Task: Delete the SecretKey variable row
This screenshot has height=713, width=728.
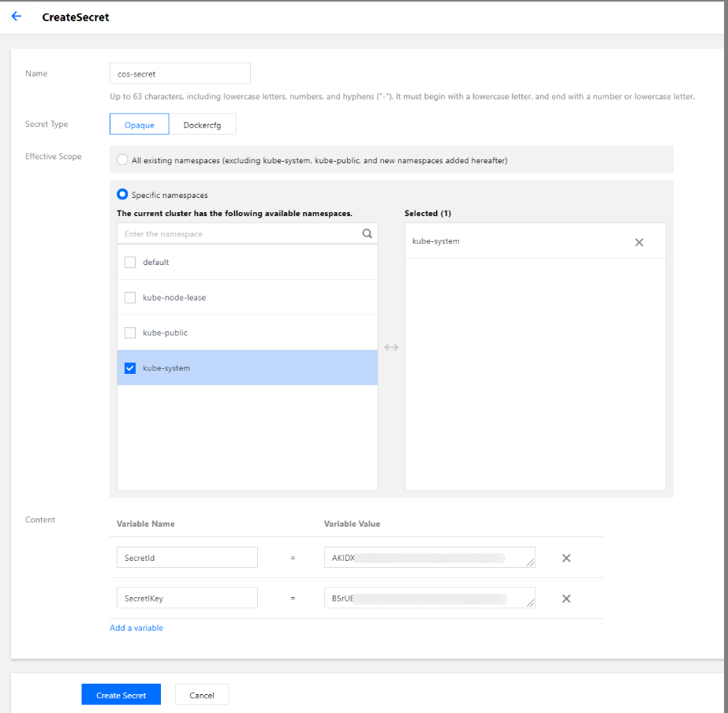Action: pos(566,598)
